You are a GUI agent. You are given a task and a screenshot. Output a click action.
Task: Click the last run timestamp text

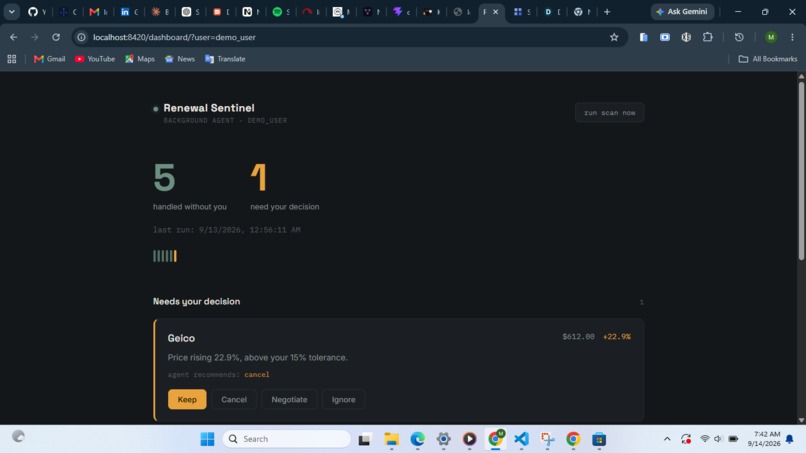pyautogui.click(x=227, y=230)
